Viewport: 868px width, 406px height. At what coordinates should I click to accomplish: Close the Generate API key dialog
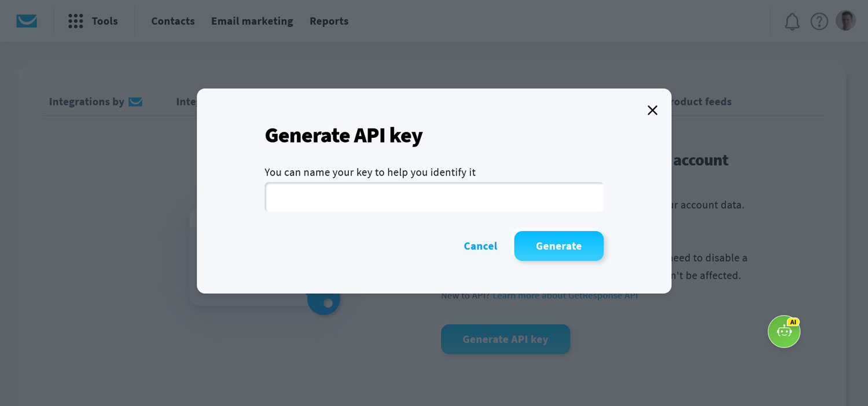tap(652, 110)
